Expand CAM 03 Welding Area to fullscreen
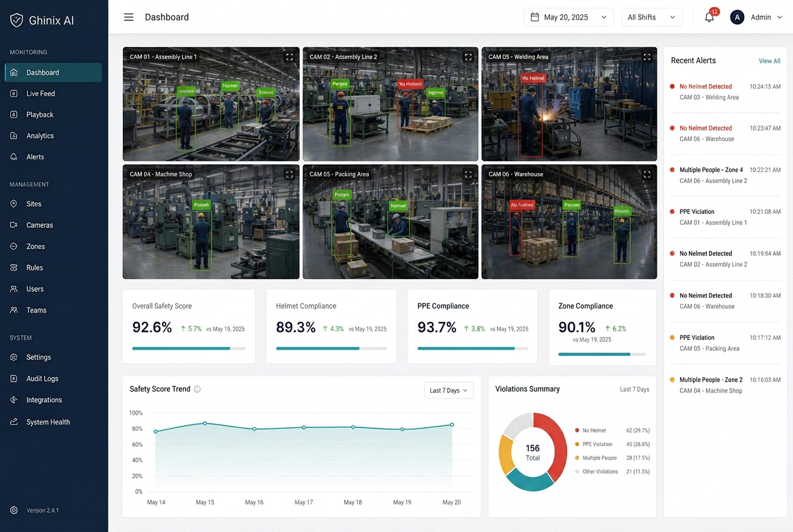This screenshot has height=532, width=793. [647, 57]
